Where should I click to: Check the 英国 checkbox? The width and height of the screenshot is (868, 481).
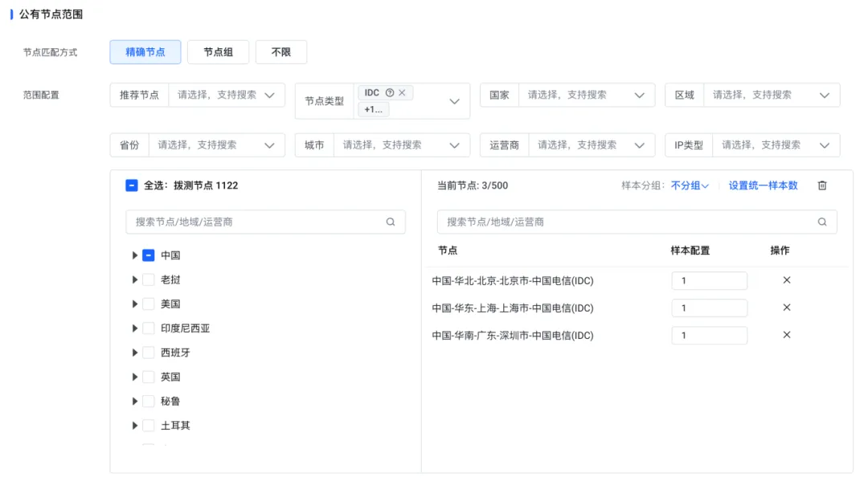[149, 377]
